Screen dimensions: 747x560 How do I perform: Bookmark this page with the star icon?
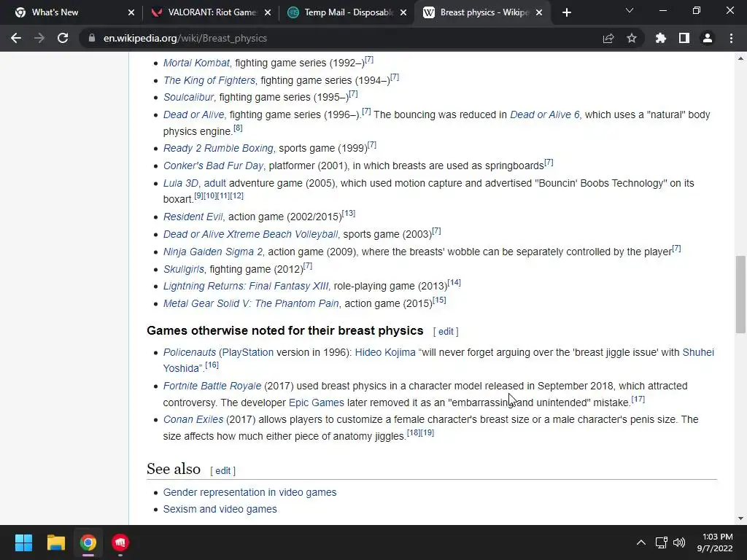tap(632, 38)
